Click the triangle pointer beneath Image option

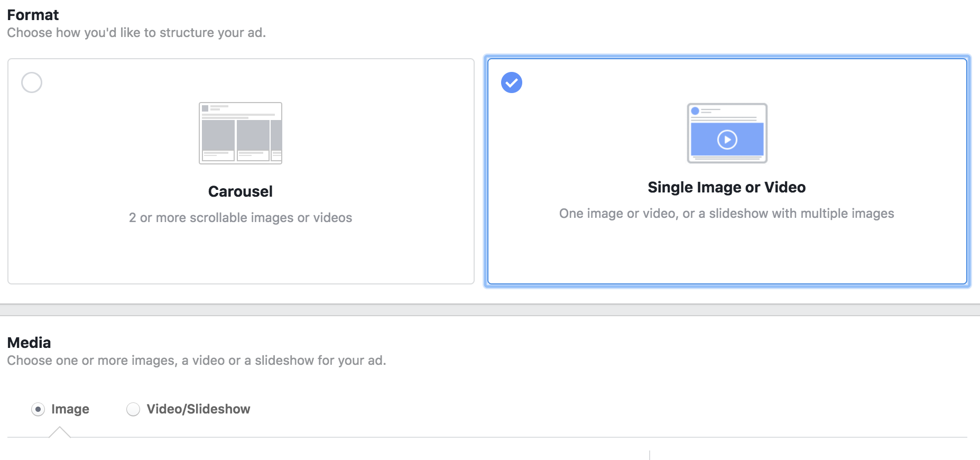(x=60, y=433)
